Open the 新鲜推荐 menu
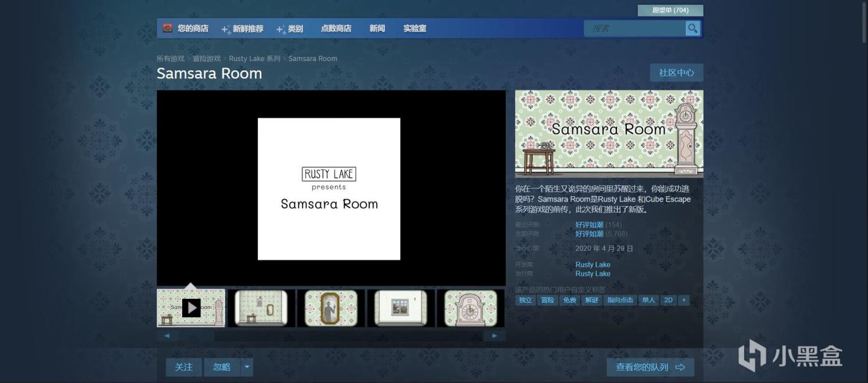 243,29
